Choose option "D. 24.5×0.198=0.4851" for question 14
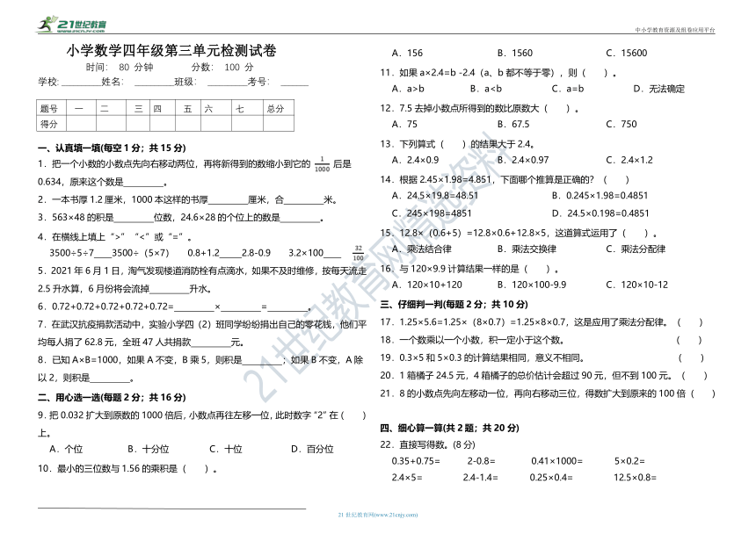Screen dimensions: 756x534 [x=600, y=213]
